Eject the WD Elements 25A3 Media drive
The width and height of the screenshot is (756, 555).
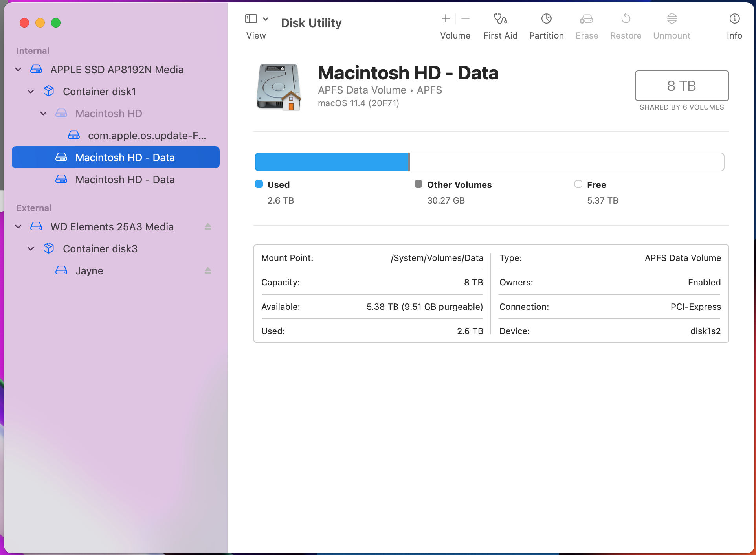tap(208, 226)
